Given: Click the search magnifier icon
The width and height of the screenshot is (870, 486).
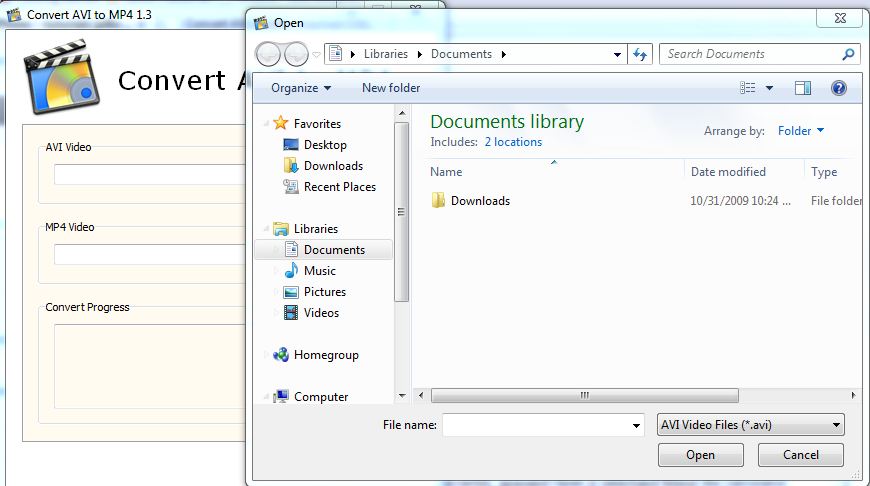Looking at the screenshot, I should click(x=848, y=54).
